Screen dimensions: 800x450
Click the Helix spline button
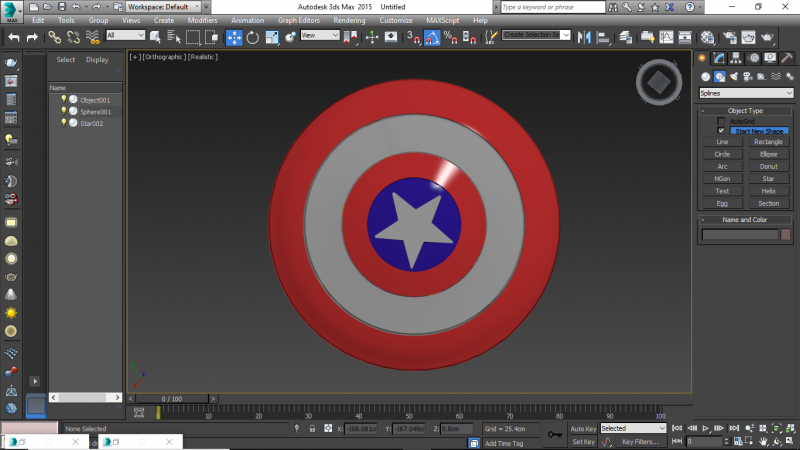pyautogui.click(x=768, y=191)
